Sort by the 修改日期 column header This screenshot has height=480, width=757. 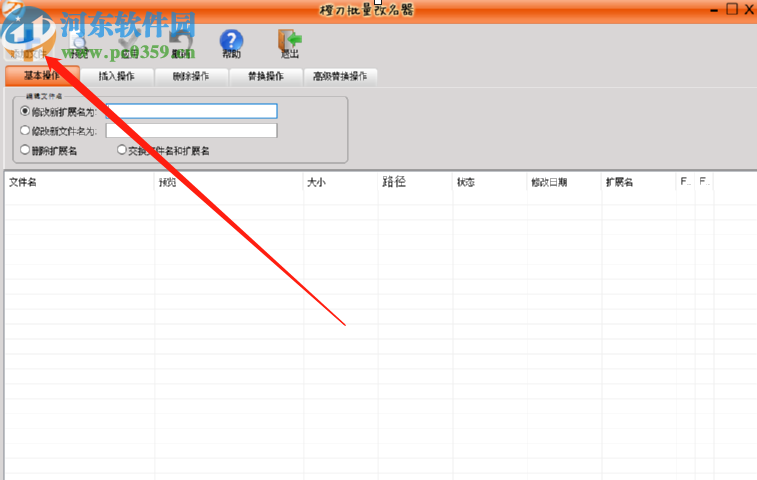tap(564, 182)
